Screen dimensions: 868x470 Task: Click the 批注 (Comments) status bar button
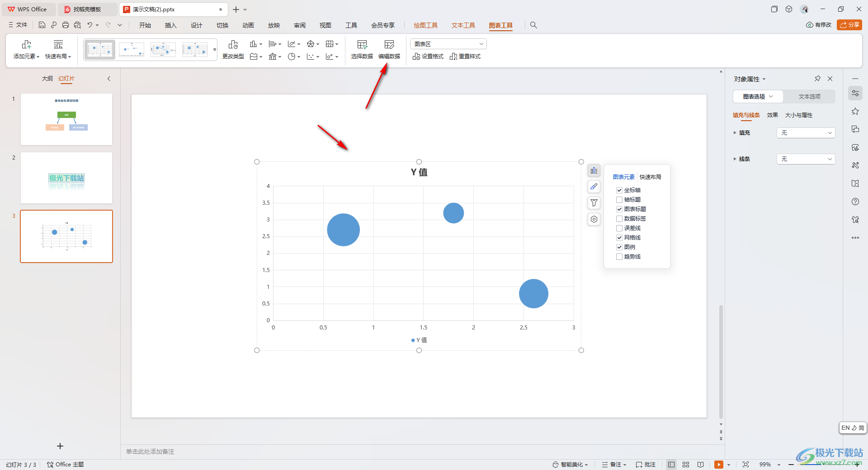[646, 465]
